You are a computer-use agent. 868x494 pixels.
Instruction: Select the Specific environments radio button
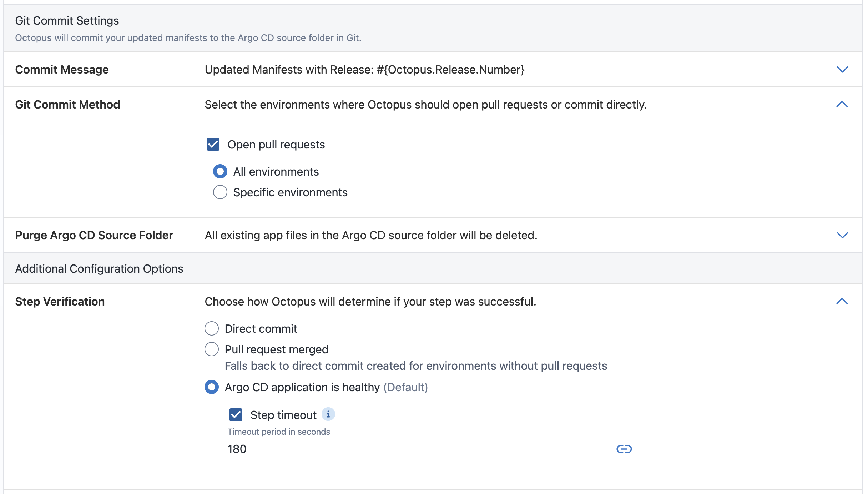pyautogui.click(x=220, y=192)
